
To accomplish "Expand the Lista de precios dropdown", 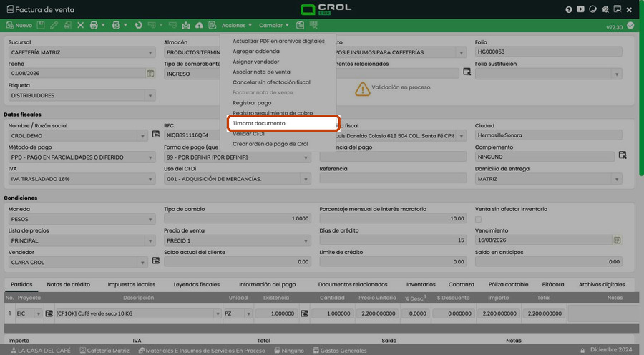I will click(x=150, y=240).
